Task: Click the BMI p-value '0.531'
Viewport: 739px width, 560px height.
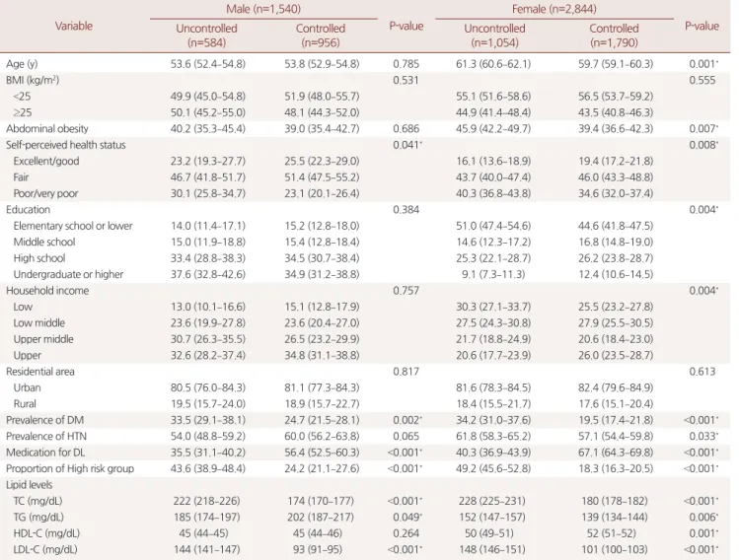Action: [406, 80]
